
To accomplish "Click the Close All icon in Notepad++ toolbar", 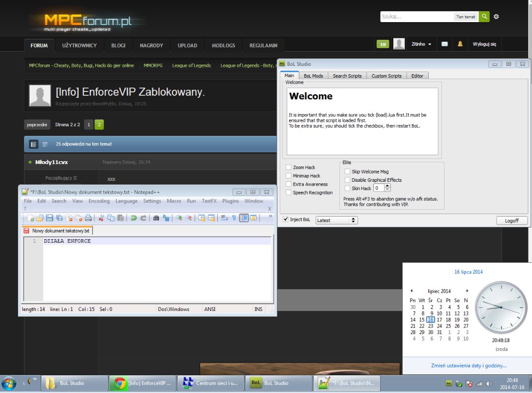I will click(x=79, y=218).
